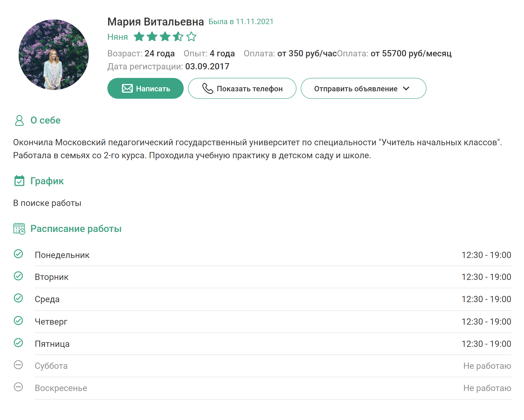524x420 pixels.
Task: Click the Была в 11.11.2021 status
Action: 241,22
